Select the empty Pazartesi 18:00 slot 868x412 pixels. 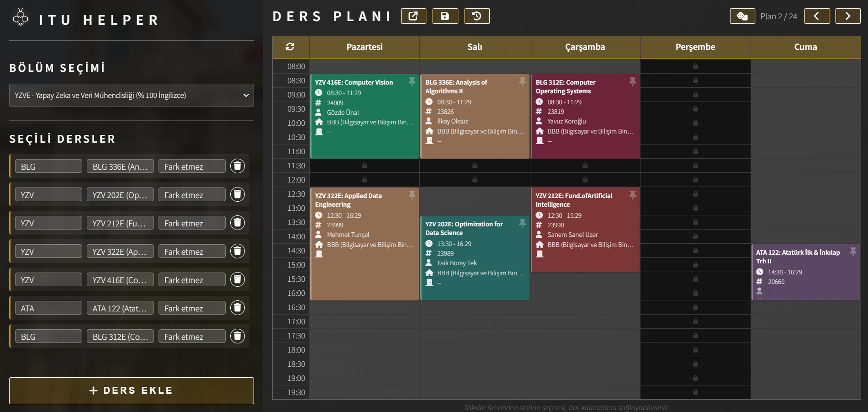click(x=365, y=350)
